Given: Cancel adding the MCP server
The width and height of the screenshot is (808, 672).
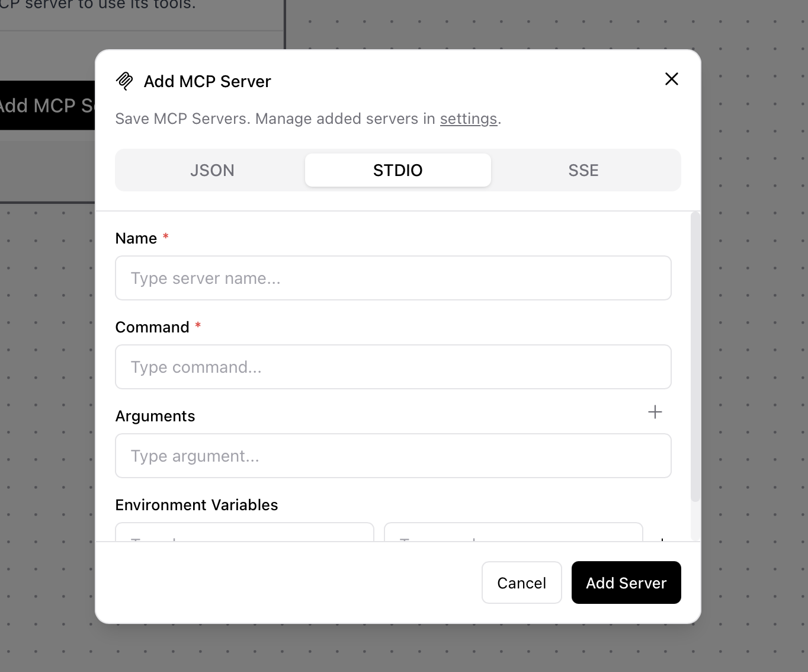Looking at the screenshot, I should pyautogui.click(x=521, y=583).
